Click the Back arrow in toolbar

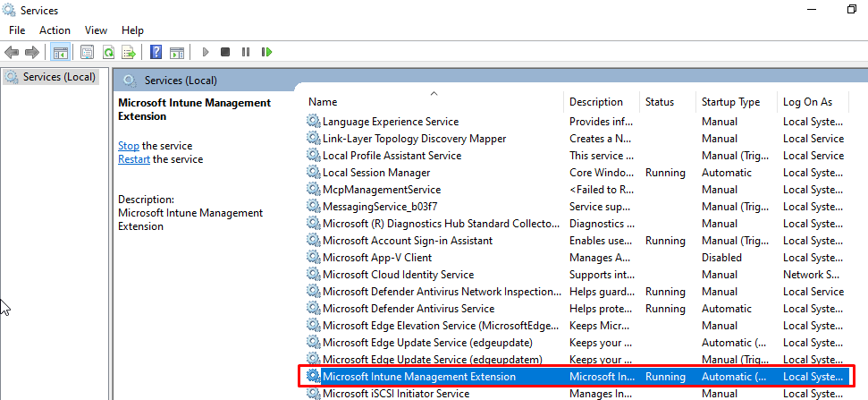[x=12, y=52]
